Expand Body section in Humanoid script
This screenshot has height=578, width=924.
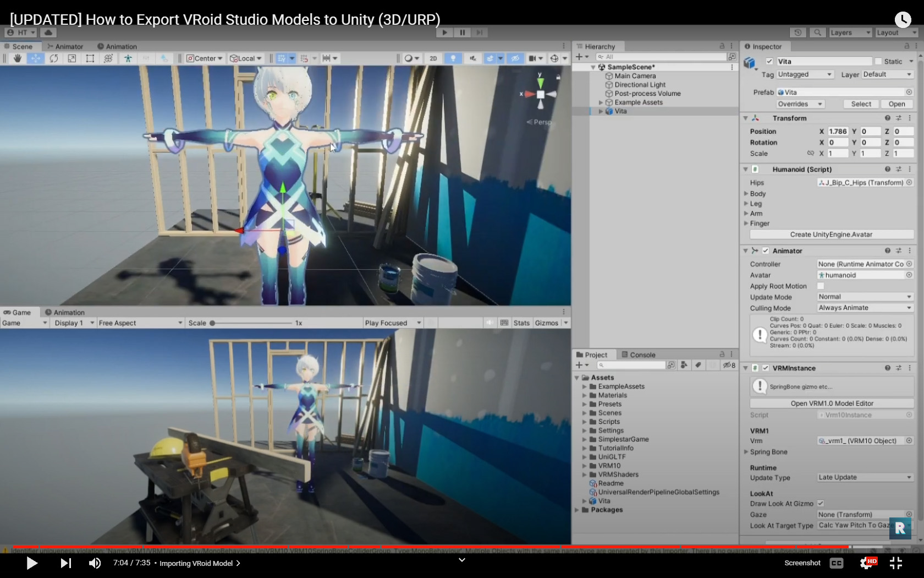746,194
